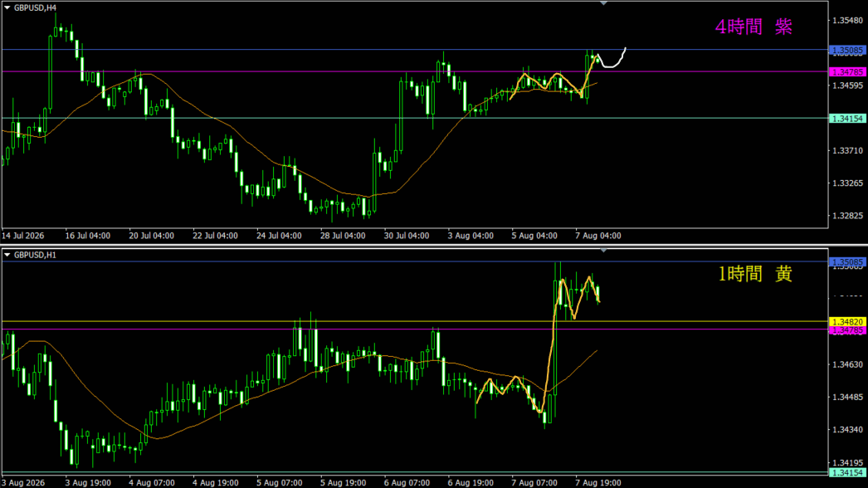Image resolution: width=868 pixels, height=488 pixels.
Task: Click the magenta 1.34785 price tag on H1 chart
Action: click(847, 330)
